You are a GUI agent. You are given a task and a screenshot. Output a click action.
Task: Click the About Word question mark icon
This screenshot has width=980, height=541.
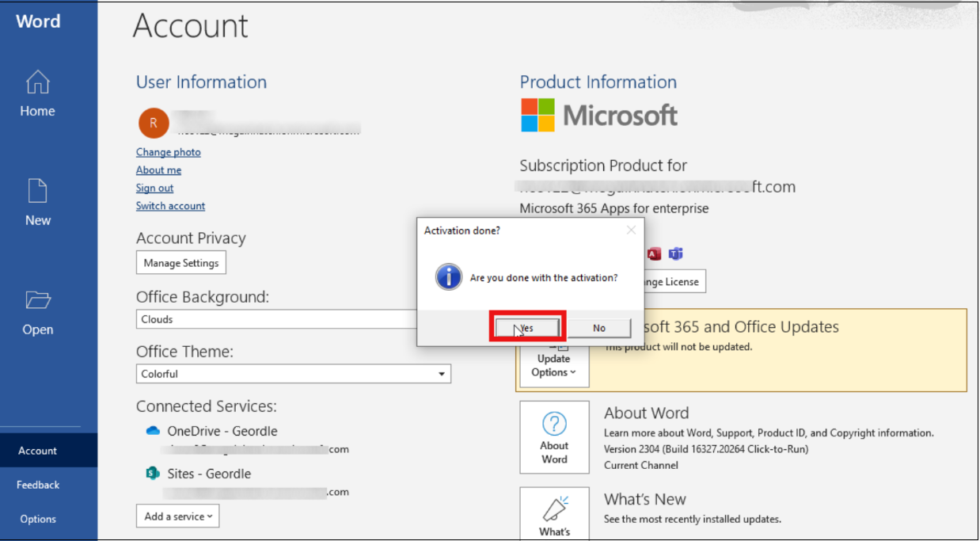click(554, 423)
